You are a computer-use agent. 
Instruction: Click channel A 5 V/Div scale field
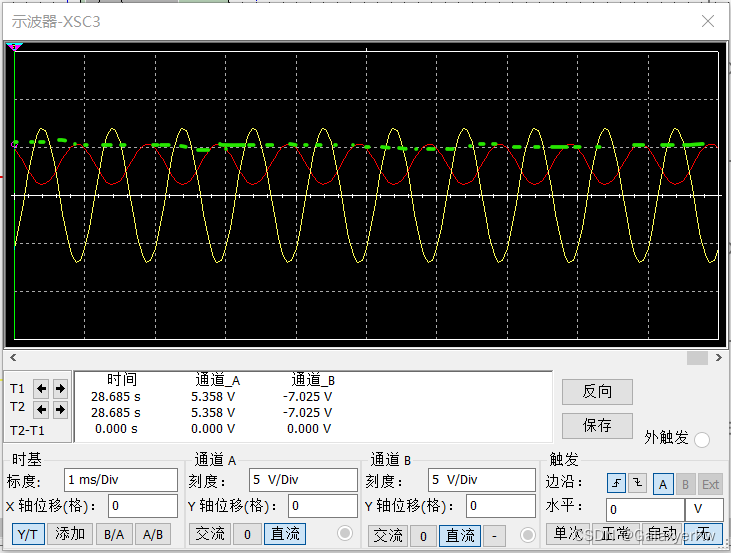pyautogui.click(x=303, y=480)
